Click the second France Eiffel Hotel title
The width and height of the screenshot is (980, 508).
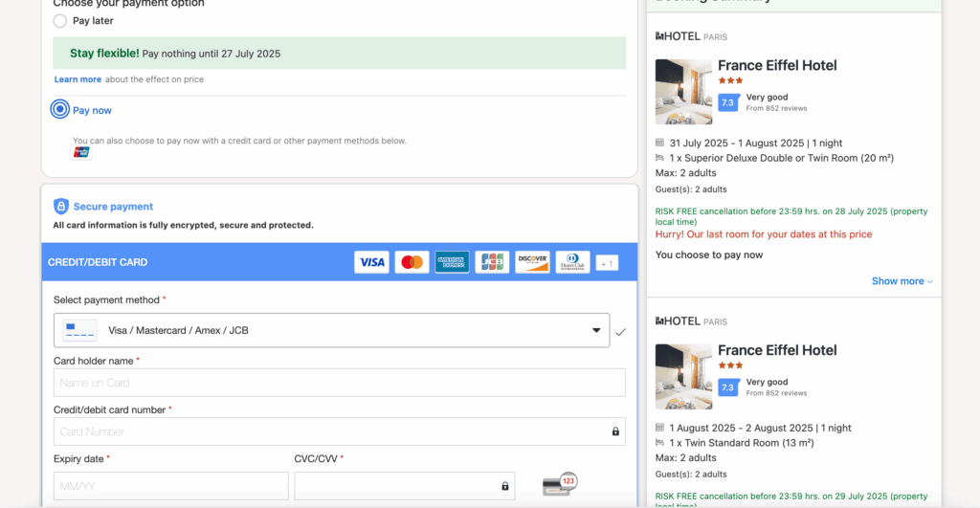[777, 350]
